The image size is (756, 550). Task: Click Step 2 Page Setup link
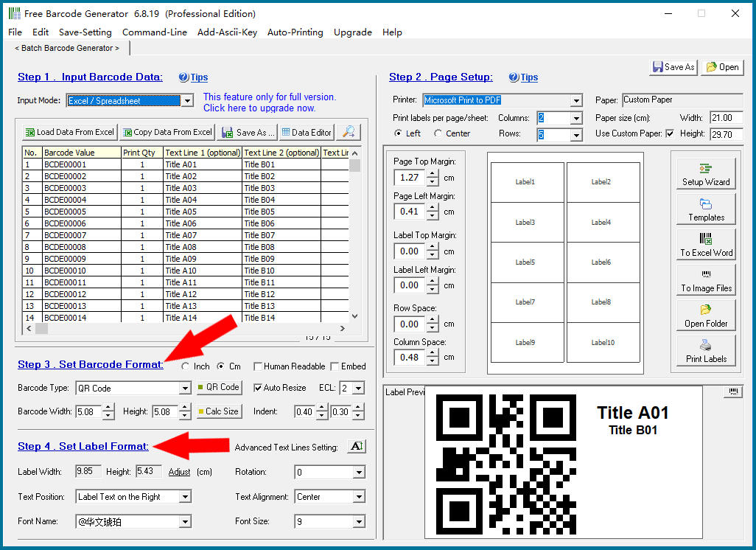(441, 77)
